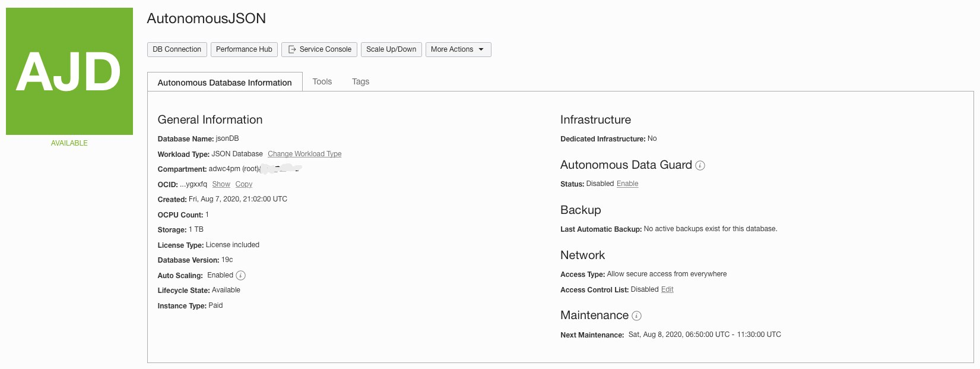The height and width of the screenshot is (369, 980).
Task: Click the AVAILABLE status label
Action: (x=69, y=143)
